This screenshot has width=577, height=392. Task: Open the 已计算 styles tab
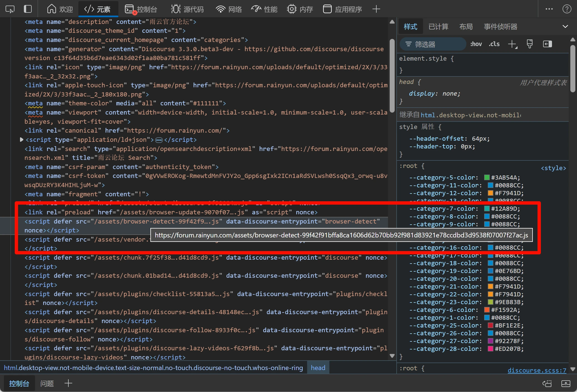tap(438, 27)
